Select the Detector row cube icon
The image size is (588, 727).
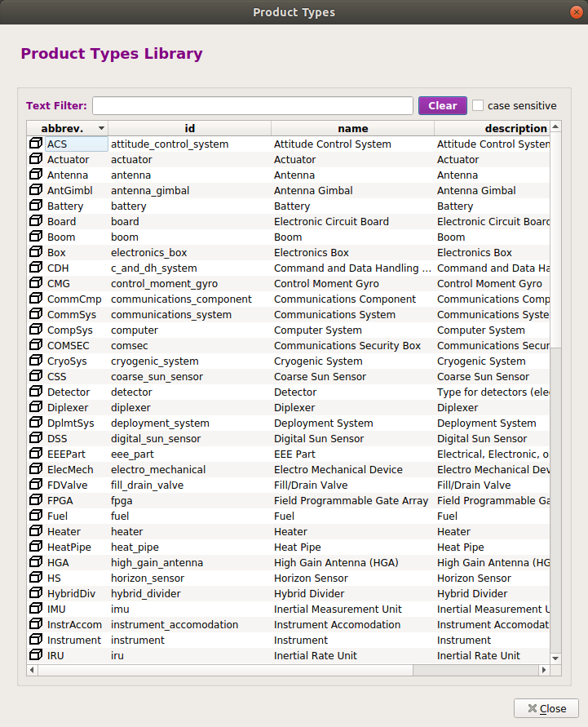(36, 392)
